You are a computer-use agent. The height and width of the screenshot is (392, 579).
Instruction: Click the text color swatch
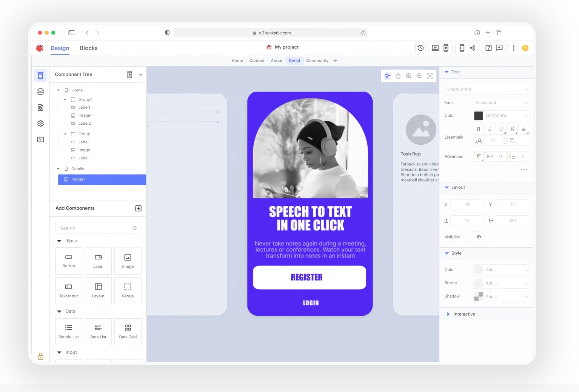tap(478, 116)
